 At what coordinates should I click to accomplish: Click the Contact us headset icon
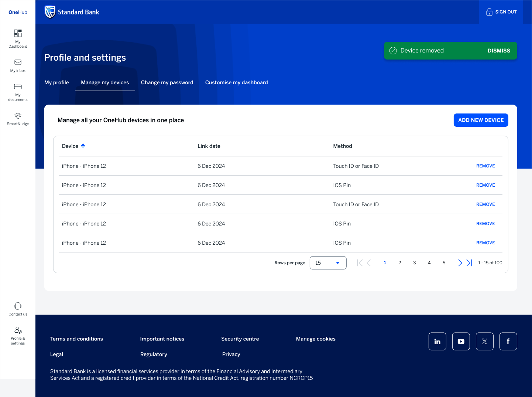point(18,306)
